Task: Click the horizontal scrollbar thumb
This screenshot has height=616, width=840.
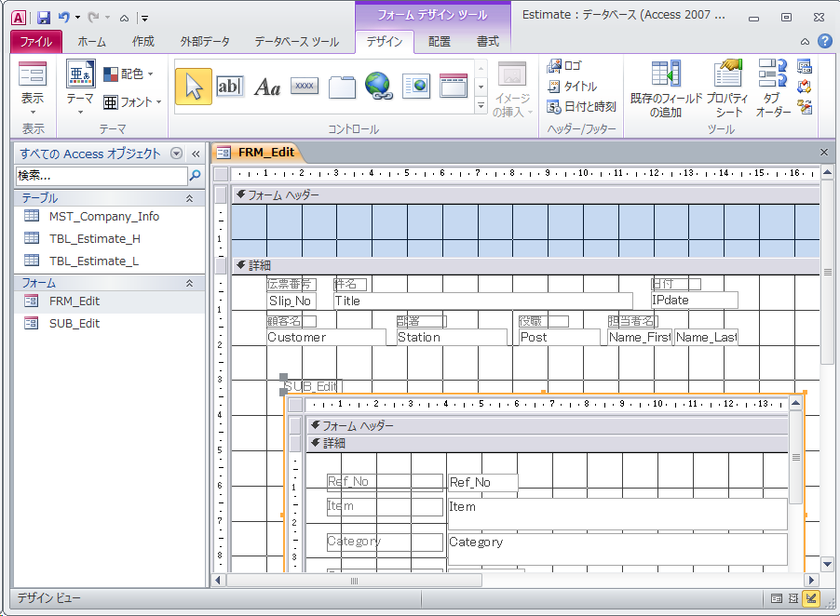Action: point(354,581)
